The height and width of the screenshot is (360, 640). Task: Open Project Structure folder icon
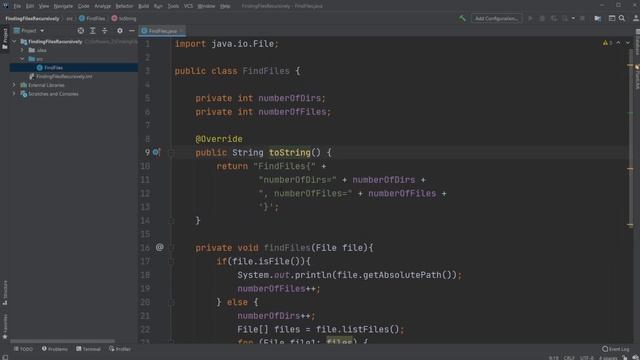598,18
